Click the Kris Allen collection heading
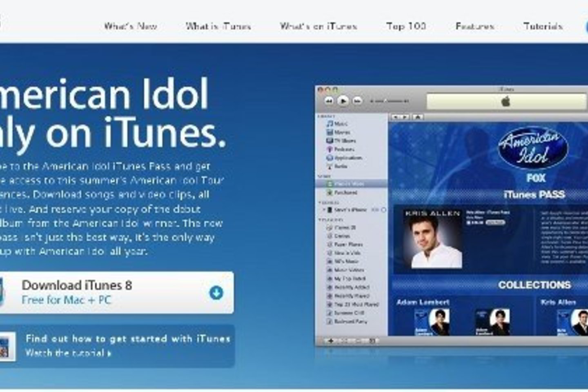 click(x=558, y=302)
